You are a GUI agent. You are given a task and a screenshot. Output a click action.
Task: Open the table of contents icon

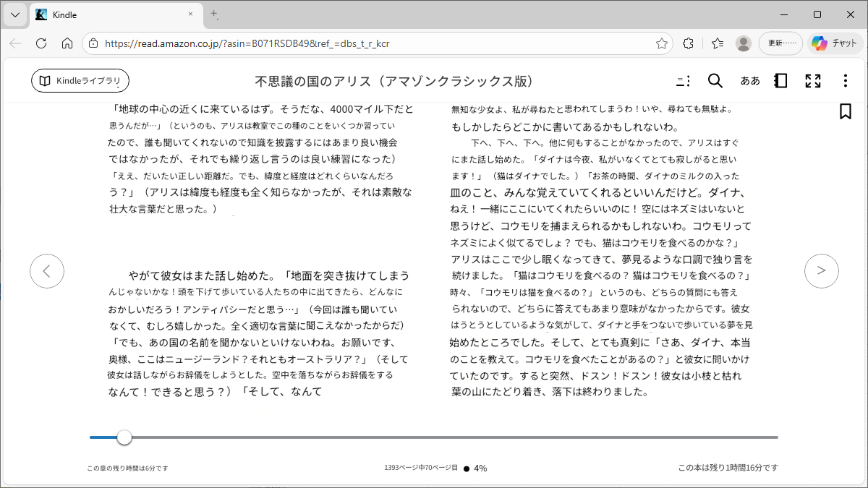tap(683, 81)
